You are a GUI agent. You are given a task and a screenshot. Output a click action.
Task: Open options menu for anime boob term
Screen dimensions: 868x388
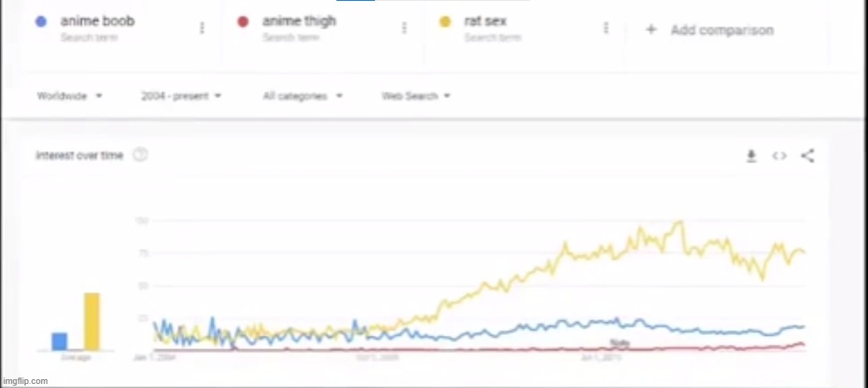(x=202, y=27)
